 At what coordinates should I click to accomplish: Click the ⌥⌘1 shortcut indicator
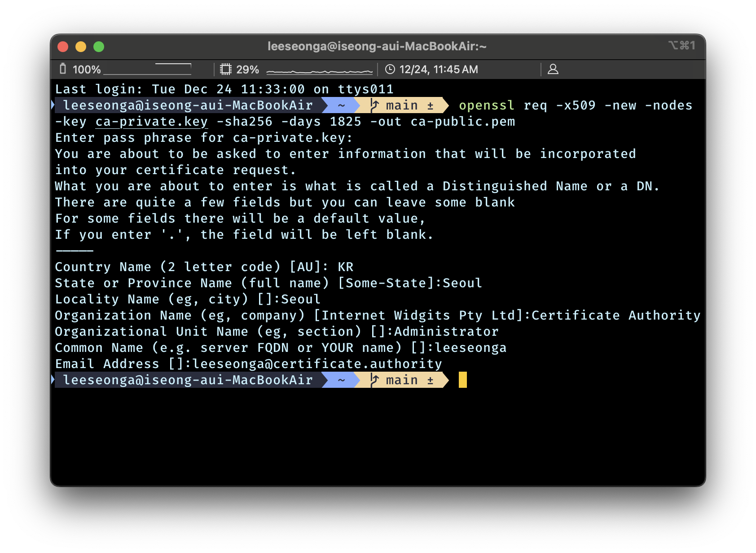pyautogui.click(x=682, y=45)
